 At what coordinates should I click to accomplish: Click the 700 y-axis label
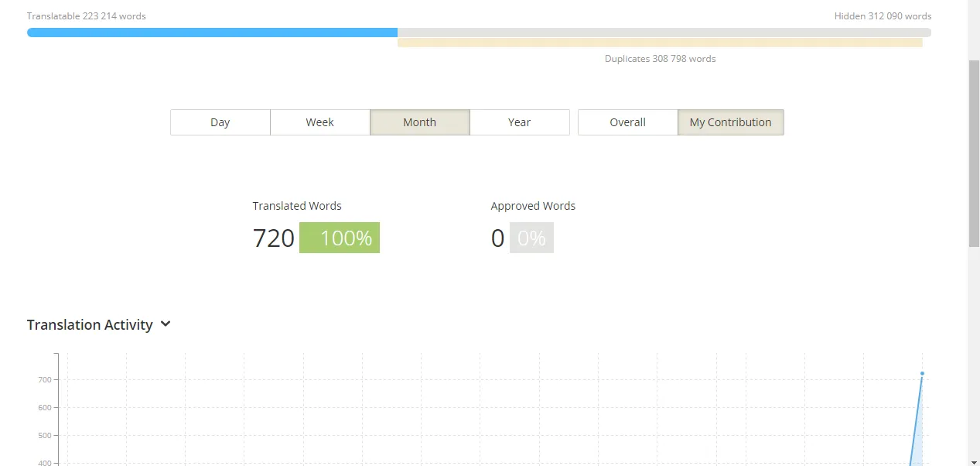46,379
